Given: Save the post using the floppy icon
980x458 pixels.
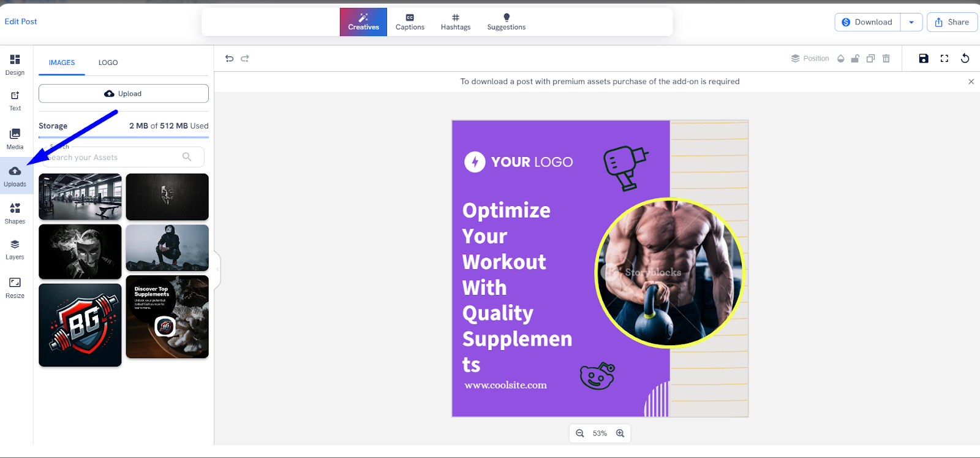Looking at the screenshot, I should pyautogui.click(x=924, y=58).
